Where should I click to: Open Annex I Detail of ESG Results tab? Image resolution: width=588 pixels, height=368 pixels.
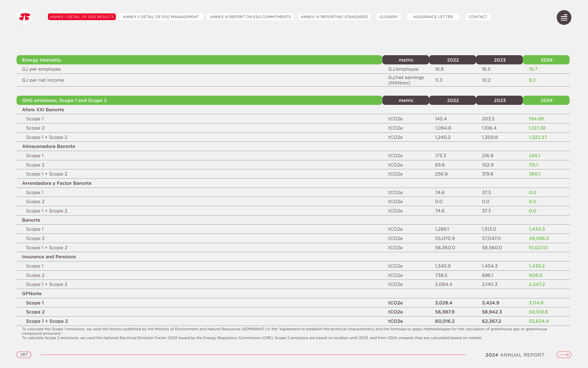click(82, 17)
